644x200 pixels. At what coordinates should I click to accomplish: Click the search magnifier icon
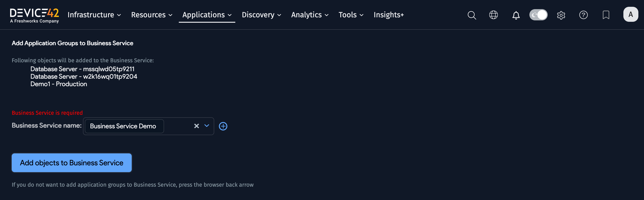pos(472,15)
